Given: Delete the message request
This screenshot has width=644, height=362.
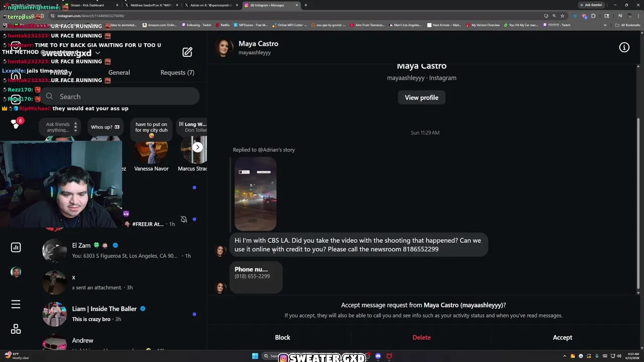Looking at the screenshot, I should click(422, 337).
